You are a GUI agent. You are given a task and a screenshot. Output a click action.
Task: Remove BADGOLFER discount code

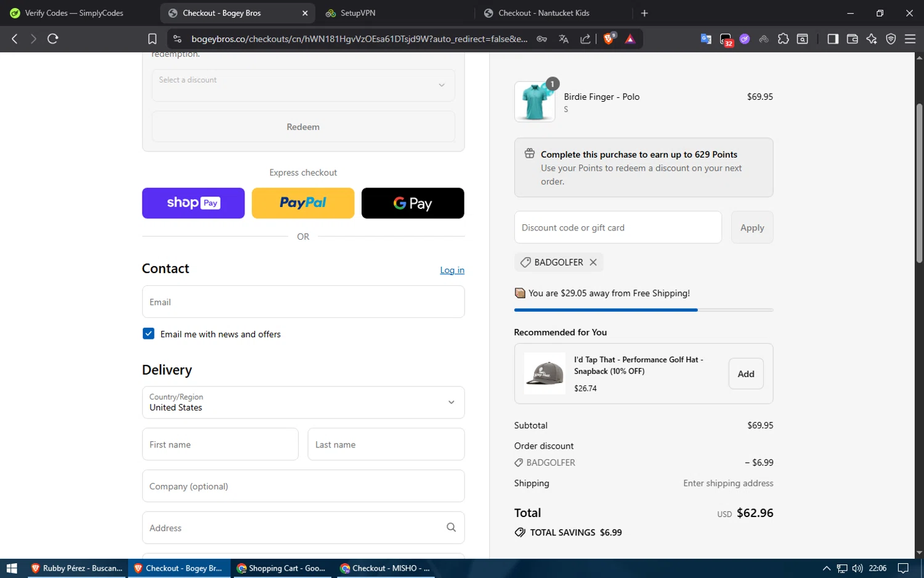593,263
